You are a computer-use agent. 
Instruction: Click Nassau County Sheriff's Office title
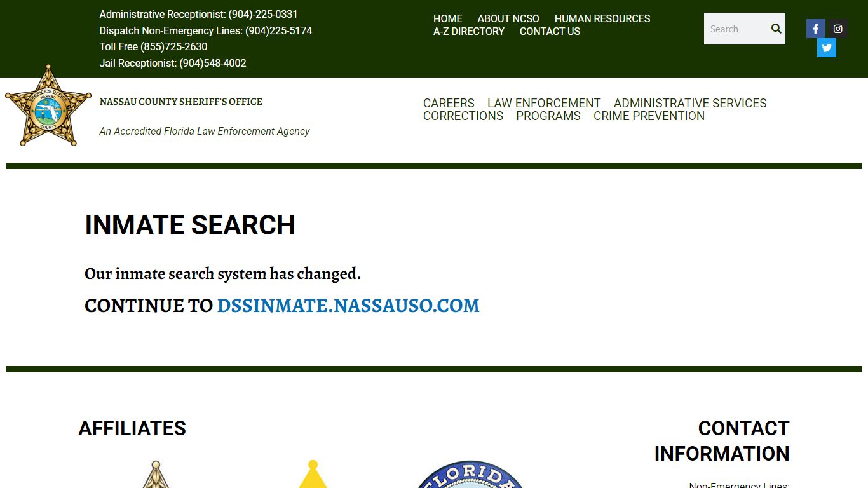[181, 102]
